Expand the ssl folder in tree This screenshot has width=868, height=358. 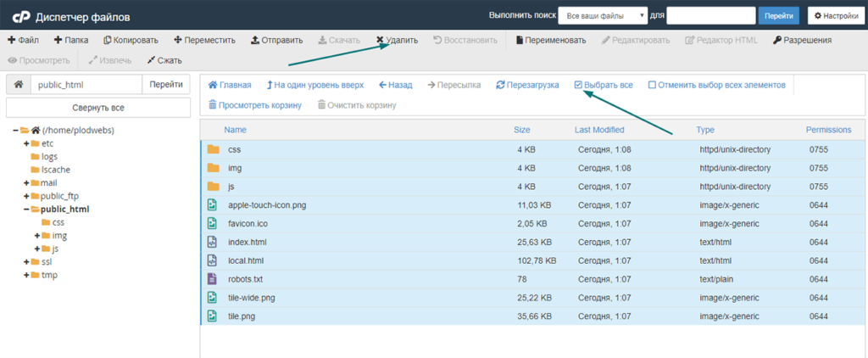point(26,262)
